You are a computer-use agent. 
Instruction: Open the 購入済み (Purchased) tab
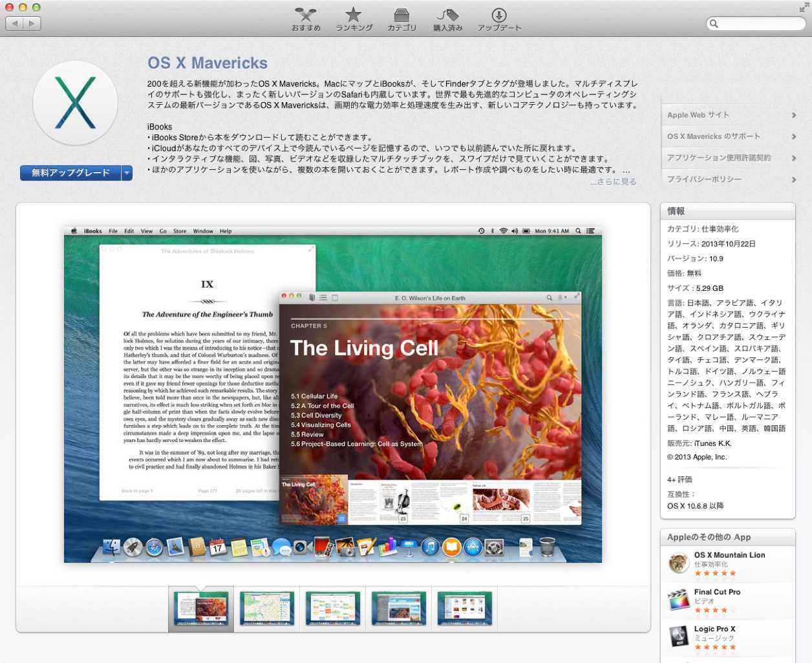click(x=447, y=19)
